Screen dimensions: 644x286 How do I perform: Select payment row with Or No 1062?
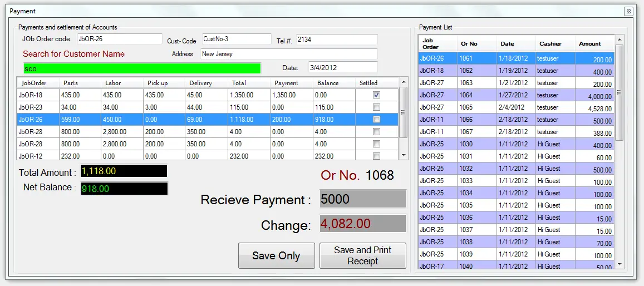[517, 71]
